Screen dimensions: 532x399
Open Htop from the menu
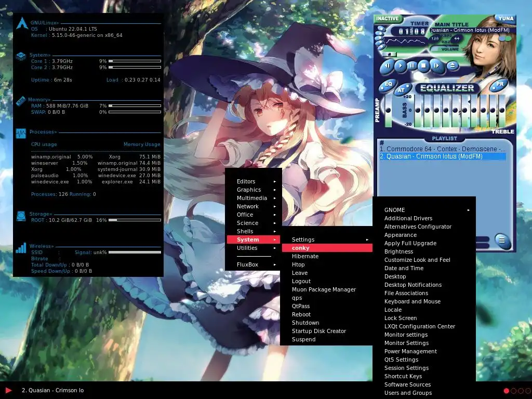(327, 264)
